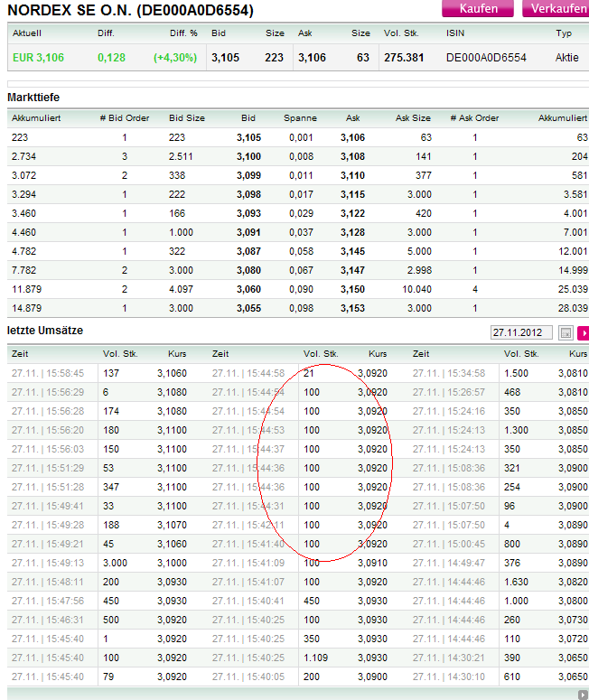Click bid size 2.511 cell

[x=181, y=156]
